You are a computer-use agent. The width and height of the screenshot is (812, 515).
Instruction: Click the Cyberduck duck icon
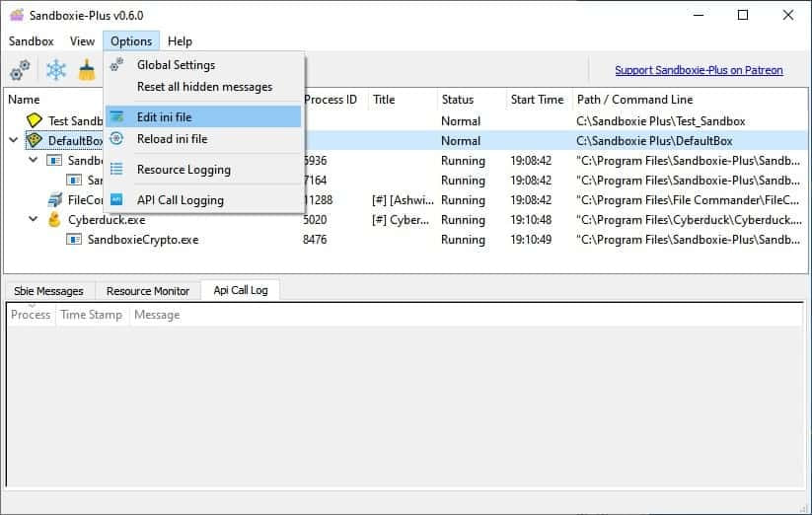pyautogui.click(x=54, y=219)
